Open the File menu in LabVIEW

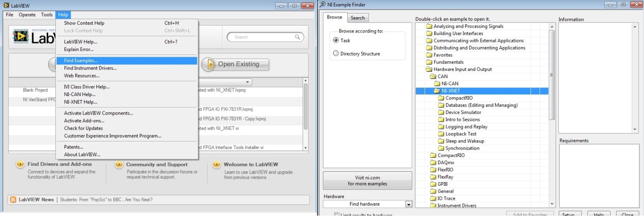[x=9, y=15]
